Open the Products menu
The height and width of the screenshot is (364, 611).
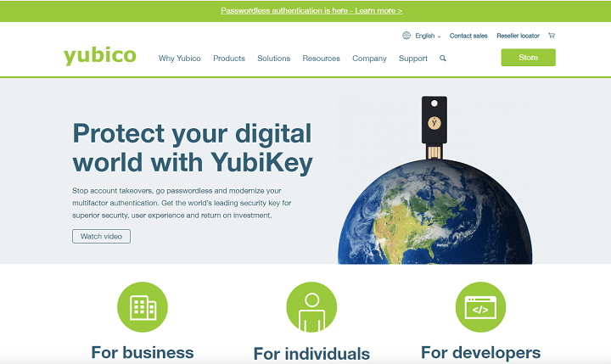pyautogui.click(x=229, y=59)
